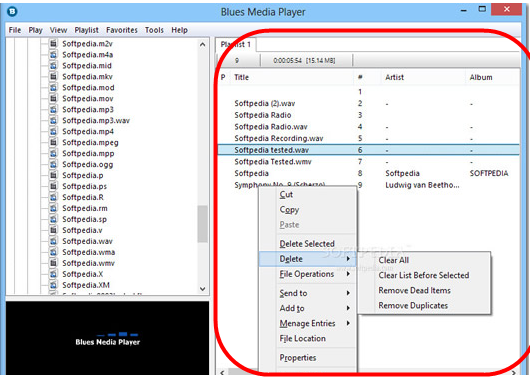Image resolution: width=530 pixels, height=380 pixels.
Task: Choose Remove Duplicates
Action: click(424, 306)
